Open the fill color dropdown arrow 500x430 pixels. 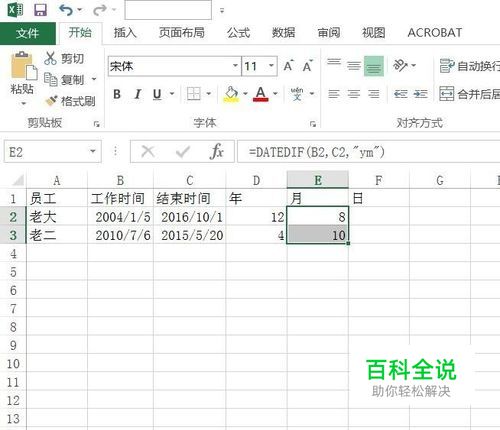245,94
